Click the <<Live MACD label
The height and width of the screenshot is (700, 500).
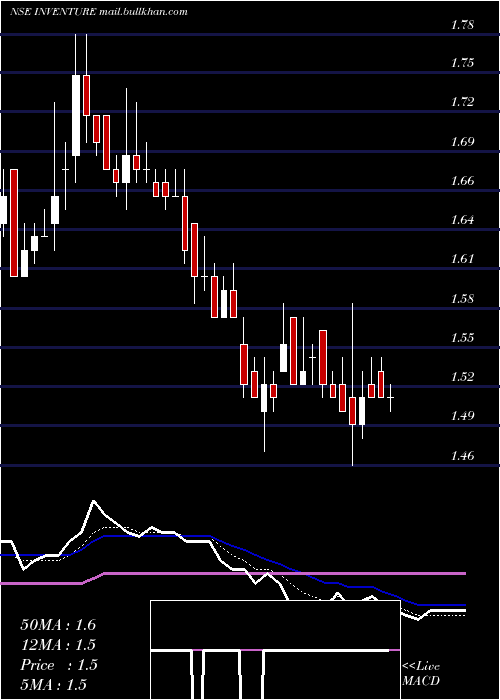click(421, 674)
